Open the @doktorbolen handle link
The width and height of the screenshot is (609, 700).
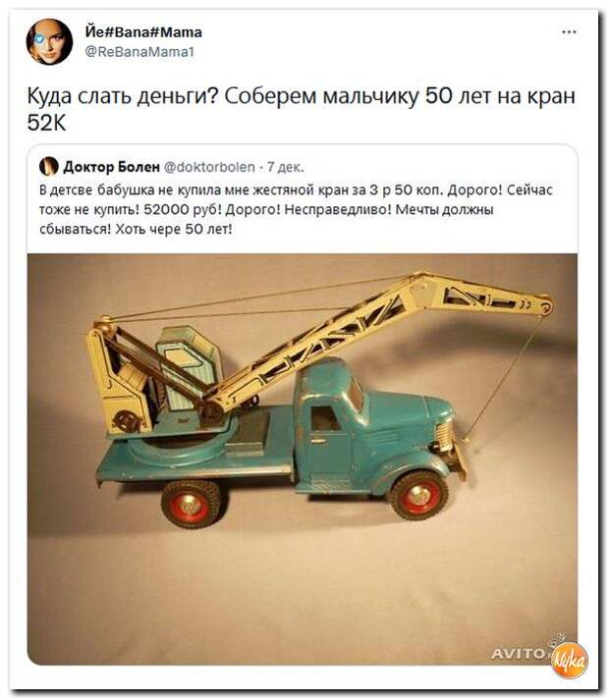click(x=209, y=167)
